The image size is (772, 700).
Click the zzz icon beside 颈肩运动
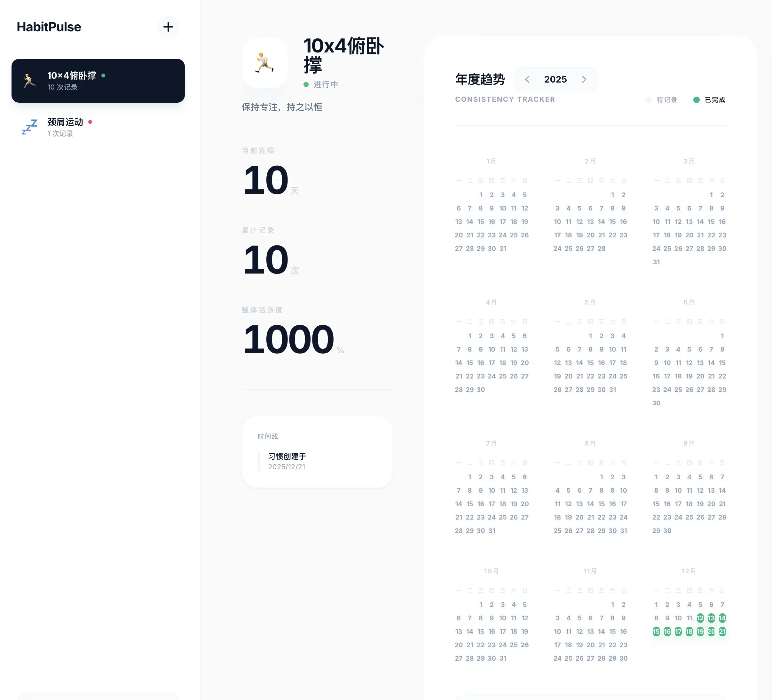[x=29, y=127]
